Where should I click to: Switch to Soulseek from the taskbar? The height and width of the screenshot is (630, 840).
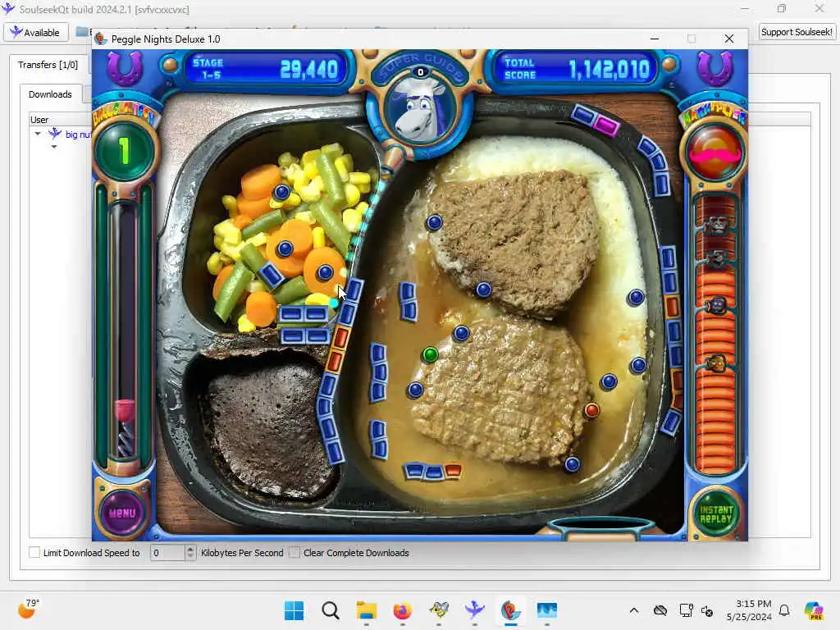point(475,610)
